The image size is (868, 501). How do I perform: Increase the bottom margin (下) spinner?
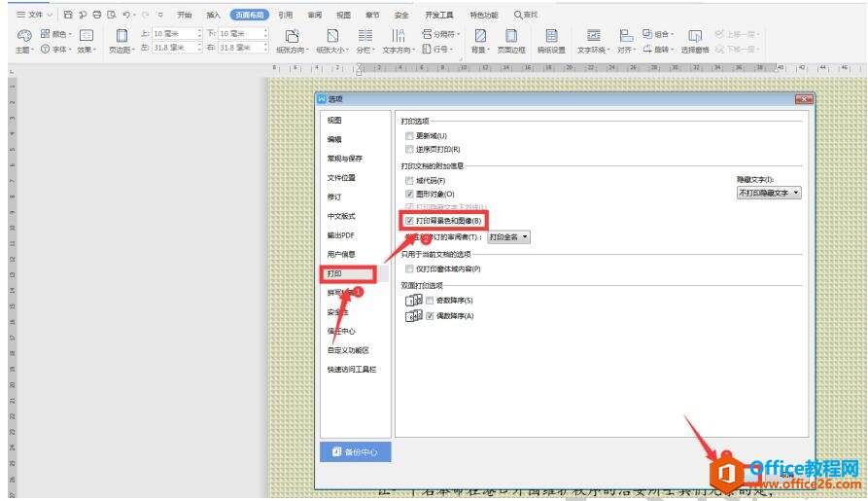coord(265,31)
